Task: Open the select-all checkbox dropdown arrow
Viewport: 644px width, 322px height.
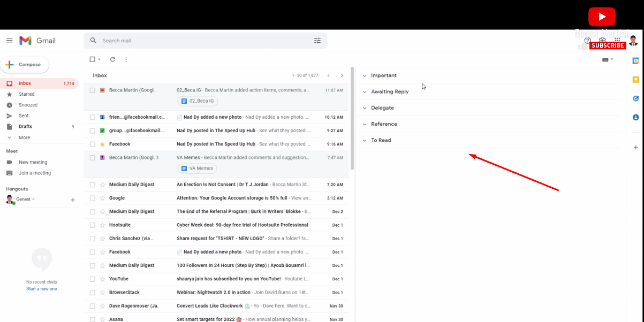Action: click(x=99, y=59)
